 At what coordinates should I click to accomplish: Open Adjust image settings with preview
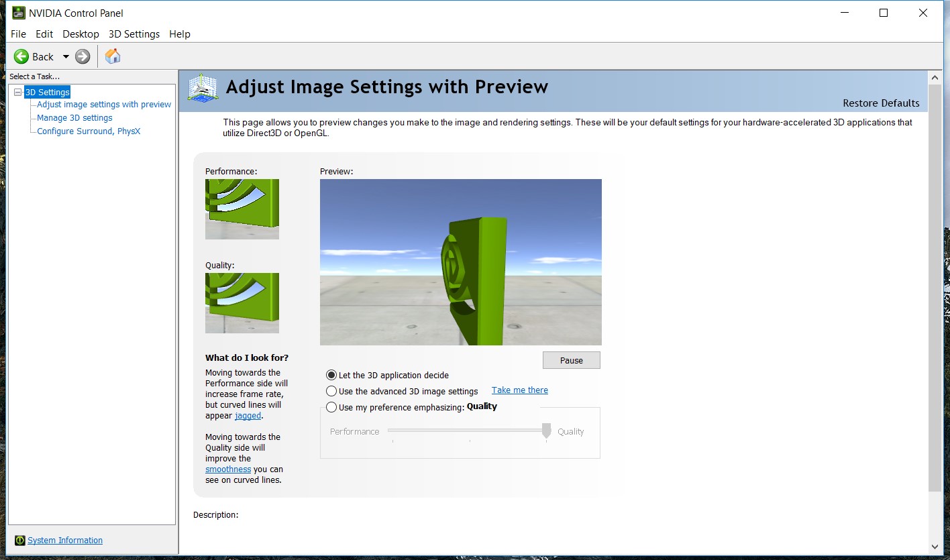click(104, 105)
